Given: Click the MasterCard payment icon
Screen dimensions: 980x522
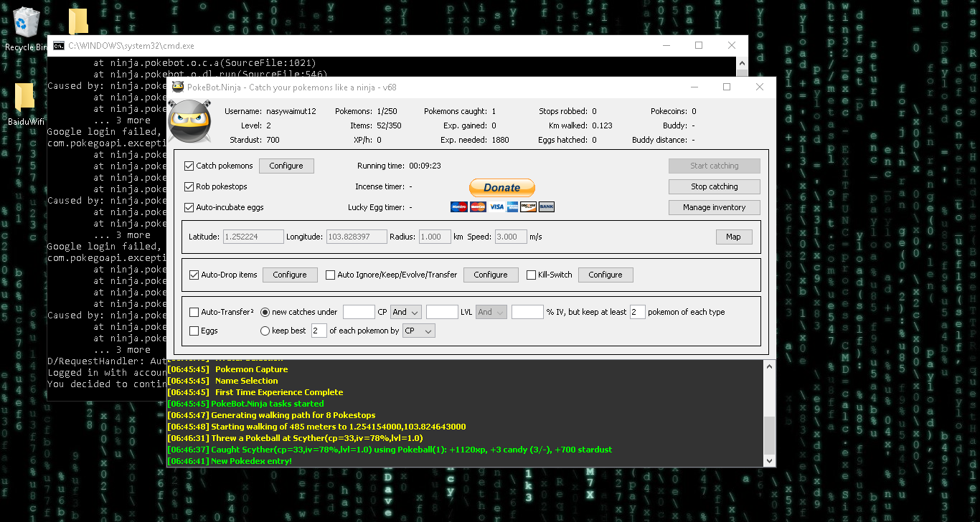Looking at the screenshot, I should [x=476, y=207].
